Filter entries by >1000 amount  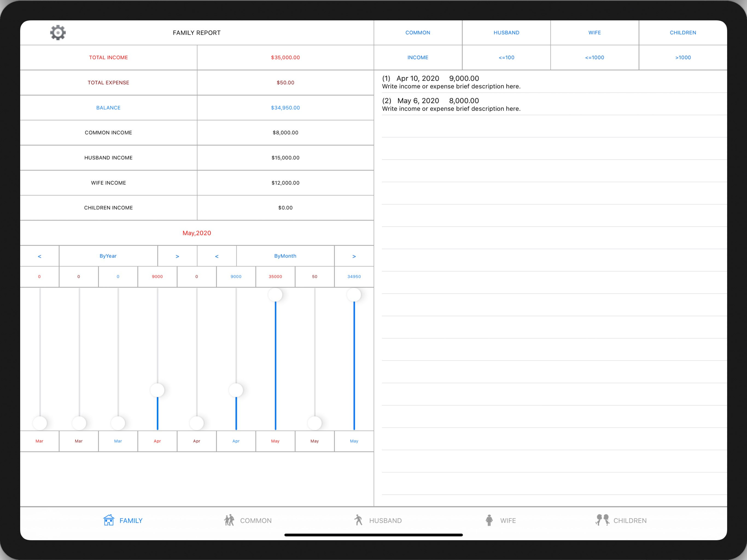pyautogui.click(x=683, y=57)
